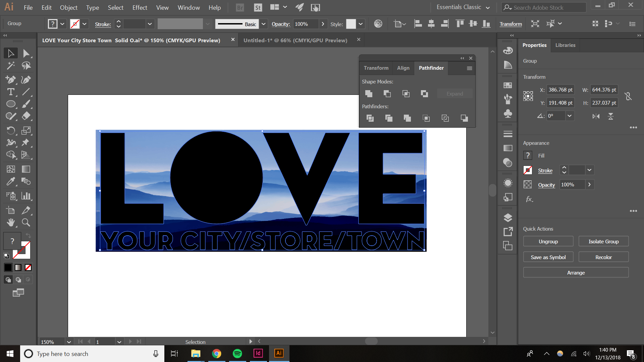Viewport: 644px width, 362px height.
Task: Click the Ungroup button
Action: point(548,242)
